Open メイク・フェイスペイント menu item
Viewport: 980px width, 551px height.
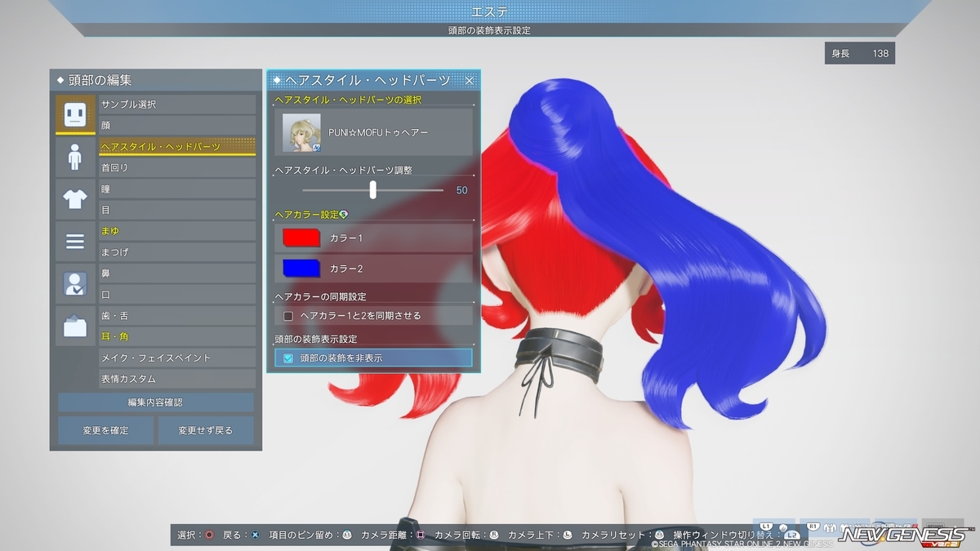point(177,358)
